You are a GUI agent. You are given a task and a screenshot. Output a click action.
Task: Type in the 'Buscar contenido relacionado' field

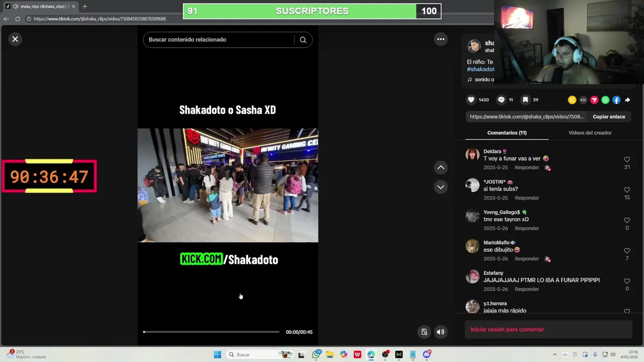219,40
